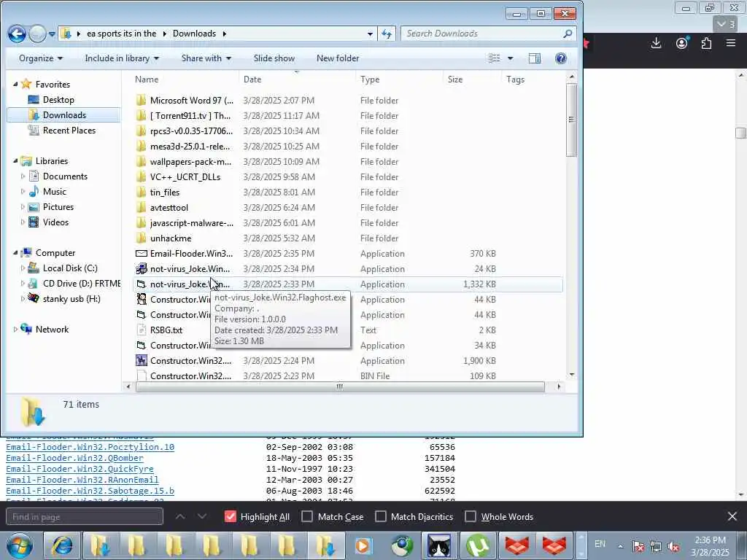Click the Find in page field

point(85,516)
